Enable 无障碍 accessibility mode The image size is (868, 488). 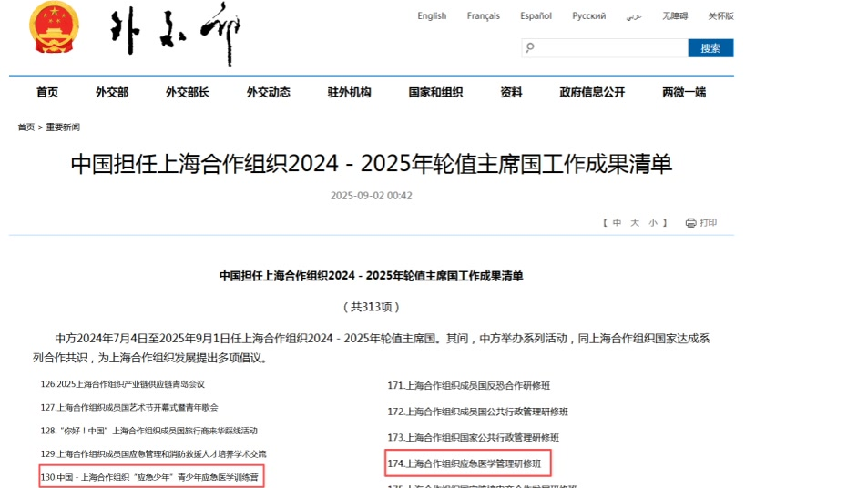coord(675,16)
